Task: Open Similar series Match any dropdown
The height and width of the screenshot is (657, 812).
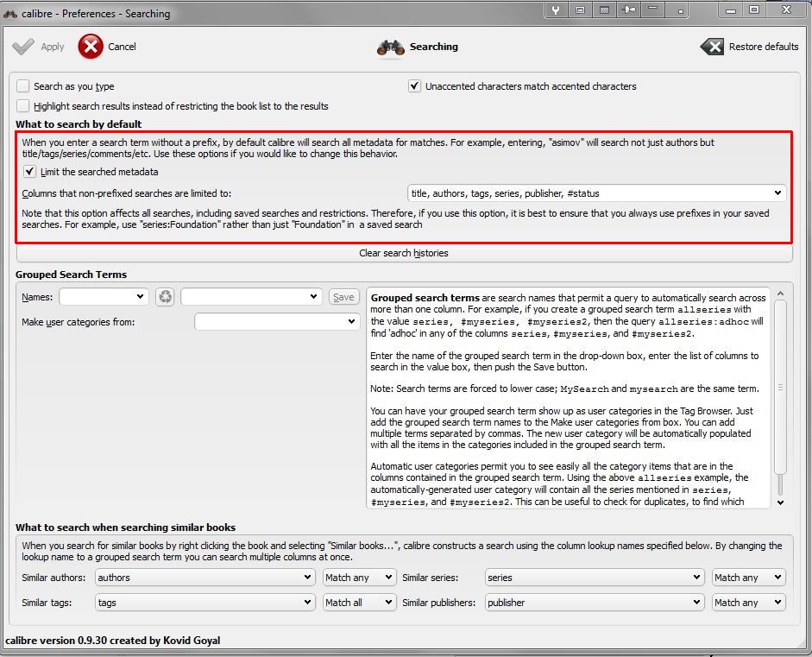Action: tap(748, 578)
